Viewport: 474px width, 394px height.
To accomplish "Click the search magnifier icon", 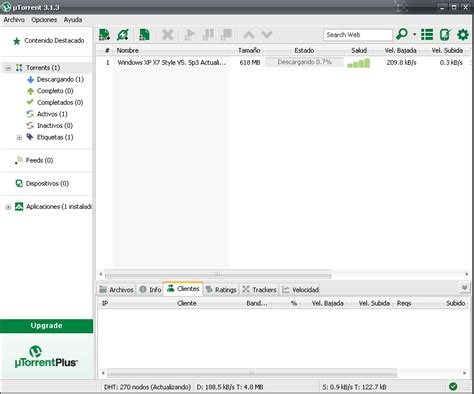I will 402,34.
